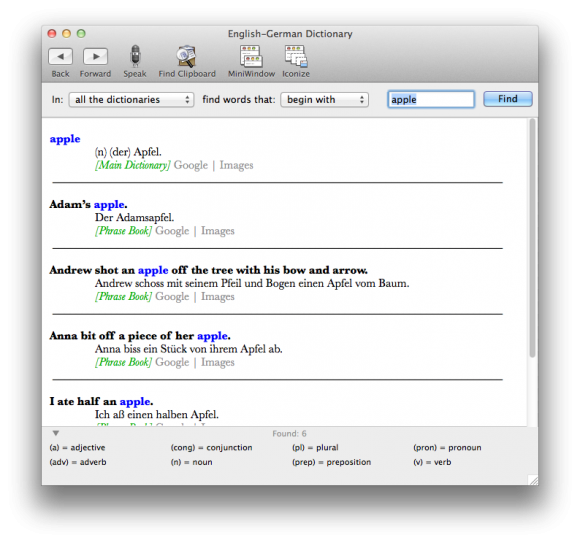Go back using the Back arrow

pyautogui.click(x=60, y=57)
